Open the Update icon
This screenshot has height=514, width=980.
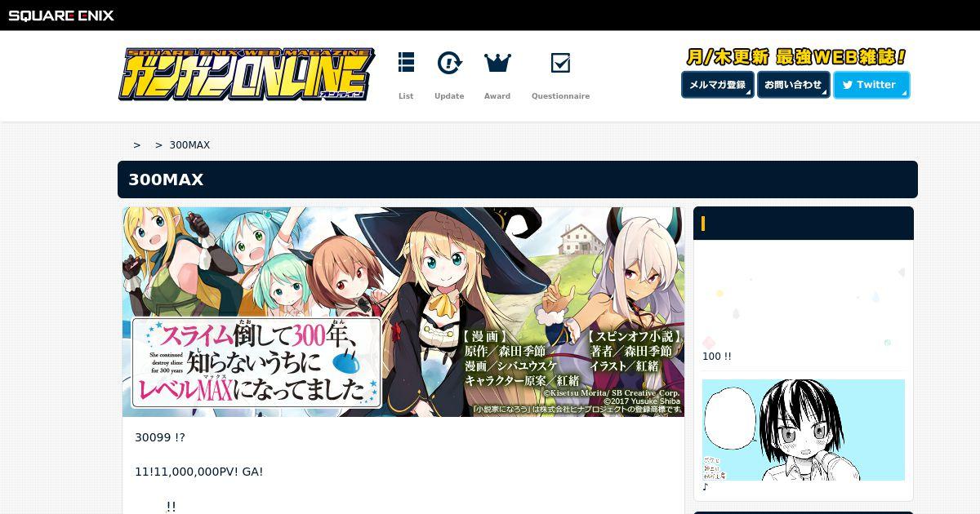449,63
